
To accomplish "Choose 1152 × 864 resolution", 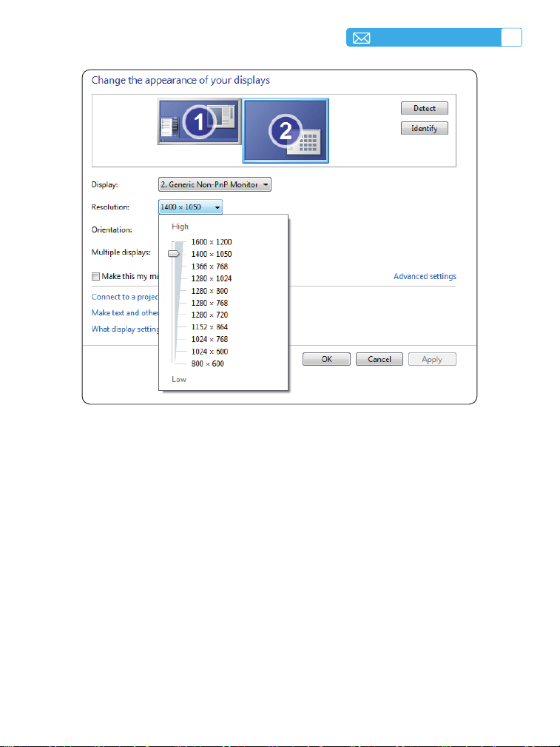I will click(209, 326).
